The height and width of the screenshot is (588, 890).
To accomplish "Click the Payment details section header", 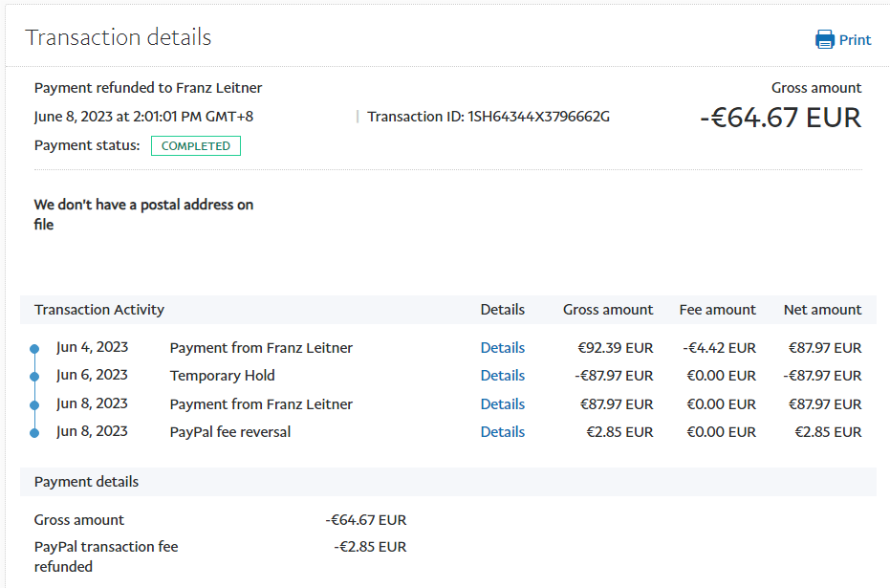I will pyautogui.click(x=86, y=482).
